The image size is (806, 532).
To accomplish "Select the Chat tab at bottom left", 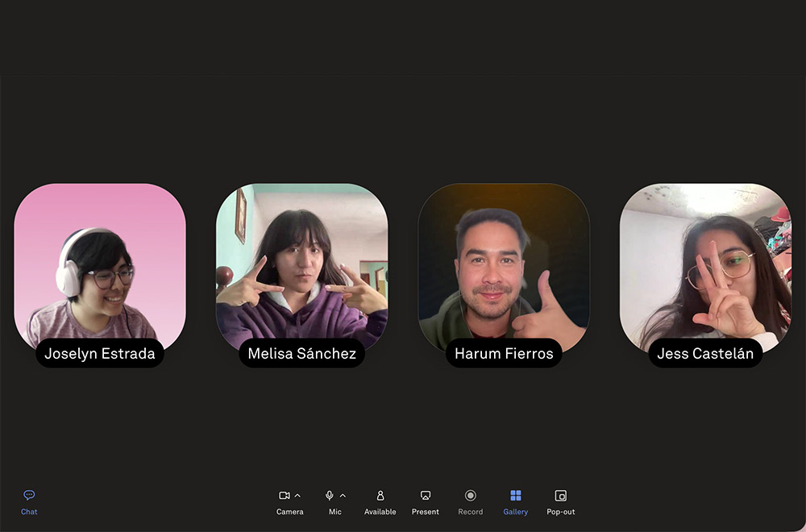I will point(28,500).
